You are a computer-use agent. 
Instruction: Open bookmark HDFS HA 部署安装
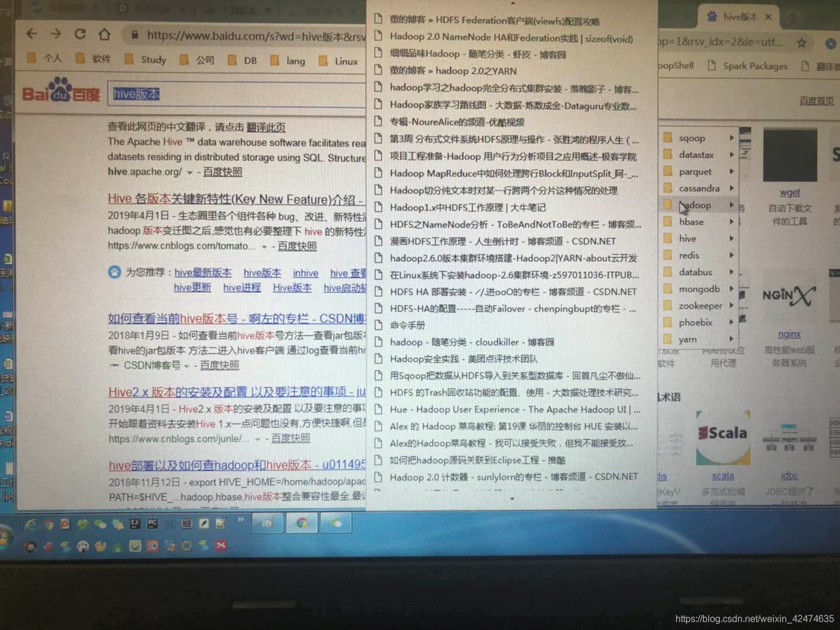pos(506,292)
